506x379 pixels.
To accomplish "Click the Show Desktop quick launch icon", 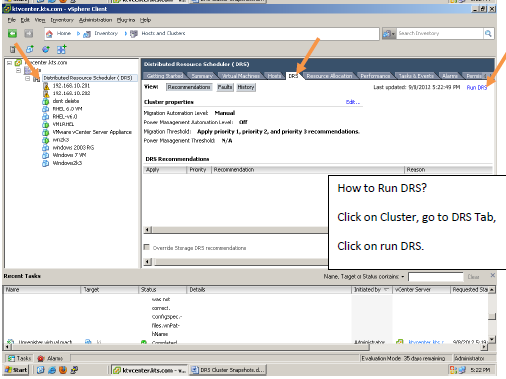I will point(40,370).
